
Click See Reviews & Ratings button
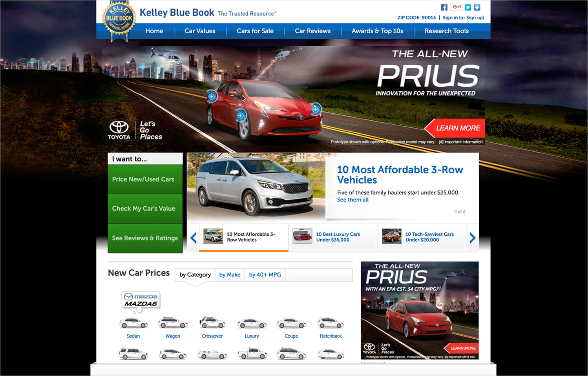click(x=145, y=238)
